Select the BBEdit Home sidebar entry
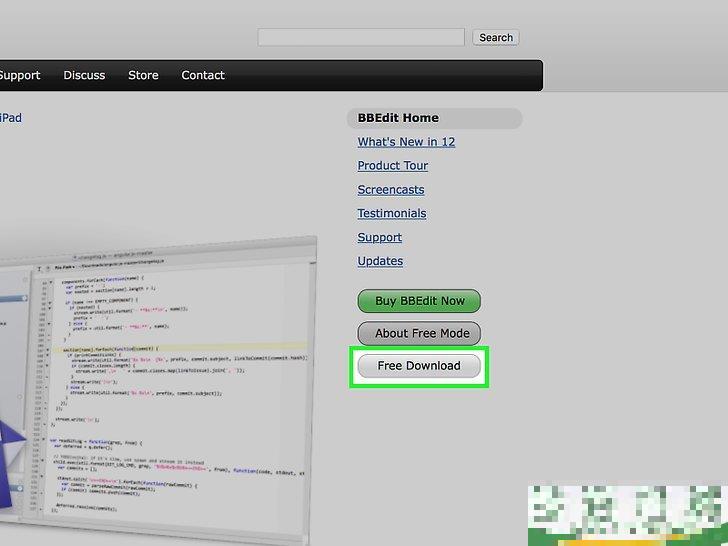Image resolution: width=728 pixels, height=546 pixels. tap(398, 118)
